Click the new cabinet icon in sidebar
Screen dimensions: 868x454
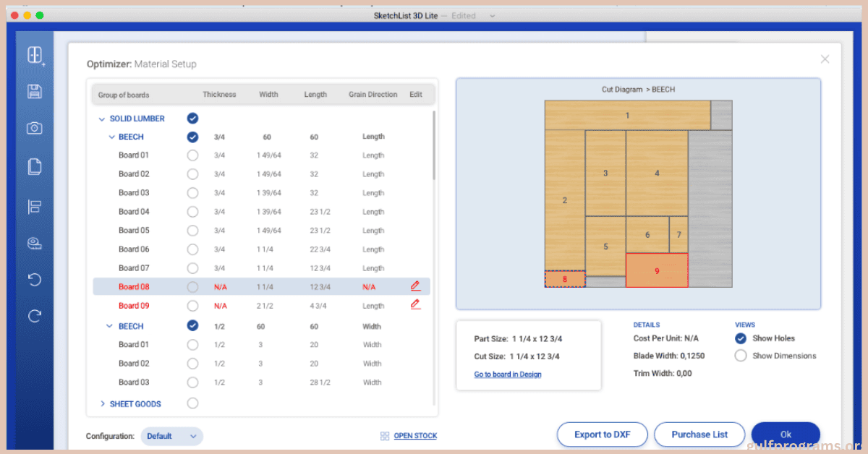(35, 55)
